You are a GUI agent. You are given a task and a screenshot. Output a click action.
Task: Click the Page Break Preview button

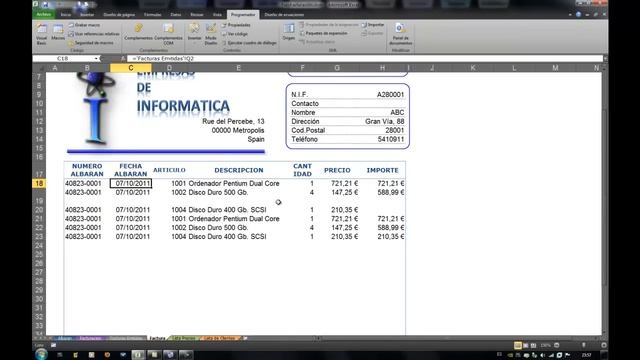(x=533, y=345)
